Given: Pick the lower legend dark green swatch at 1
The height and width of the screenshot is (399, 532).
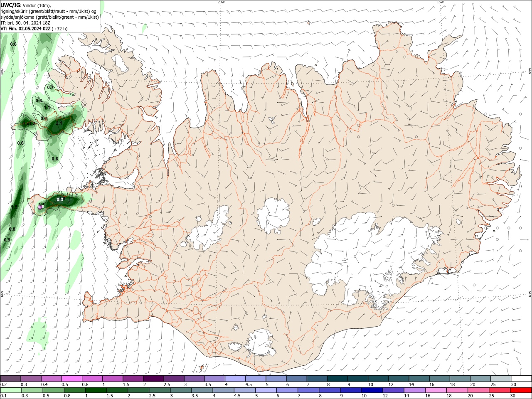Looking at the screenshot, I should point(96,390).
